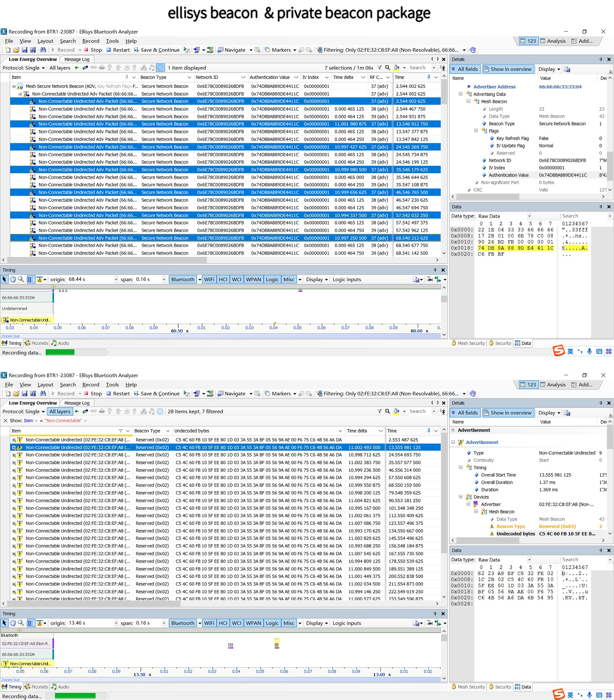Toggle All layers in bottom overview toolbar
The height and width of the screenshot is (700, 614).
tap(60, 412)
